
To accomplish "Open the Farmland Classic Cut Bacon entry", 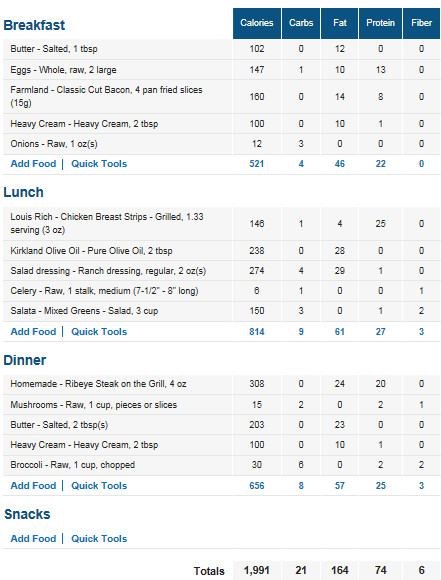I will coord(107,96).
